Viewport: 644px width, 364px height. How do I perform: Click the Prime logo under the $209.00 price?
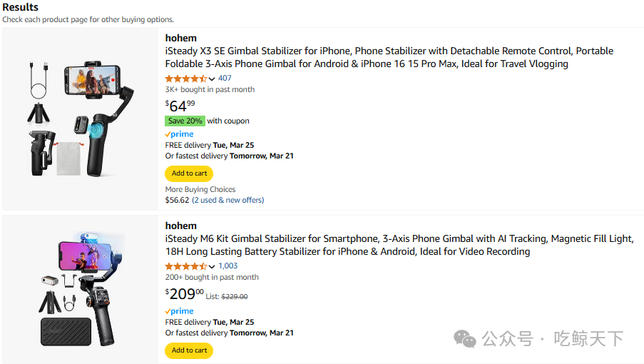179,311
